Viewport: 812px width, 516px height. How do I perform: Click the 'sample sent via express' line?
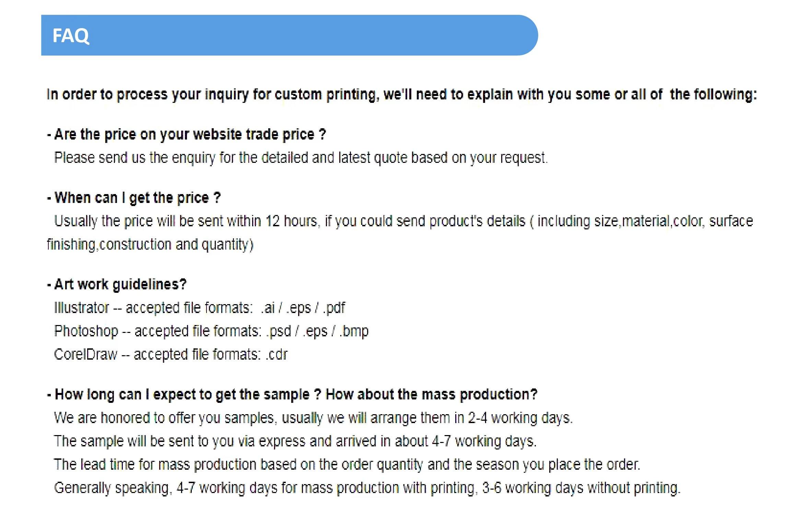(295, 442)
